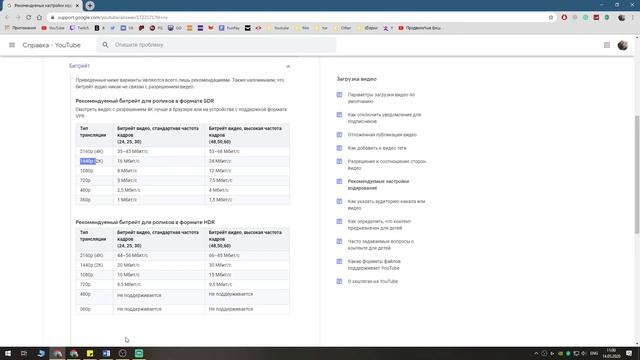The width and height of the screenshot is (640, 360).
Task: Open the Chrome profile avatar in toolbar
Action: coord(622,18)
